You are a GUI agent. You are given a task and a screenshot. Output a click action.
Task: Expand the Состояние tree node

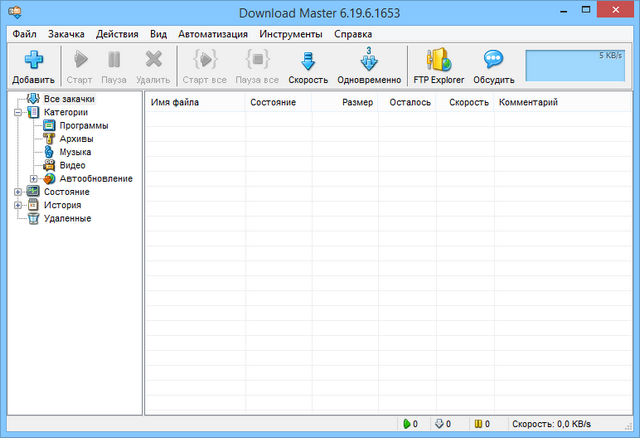point(18,191)
